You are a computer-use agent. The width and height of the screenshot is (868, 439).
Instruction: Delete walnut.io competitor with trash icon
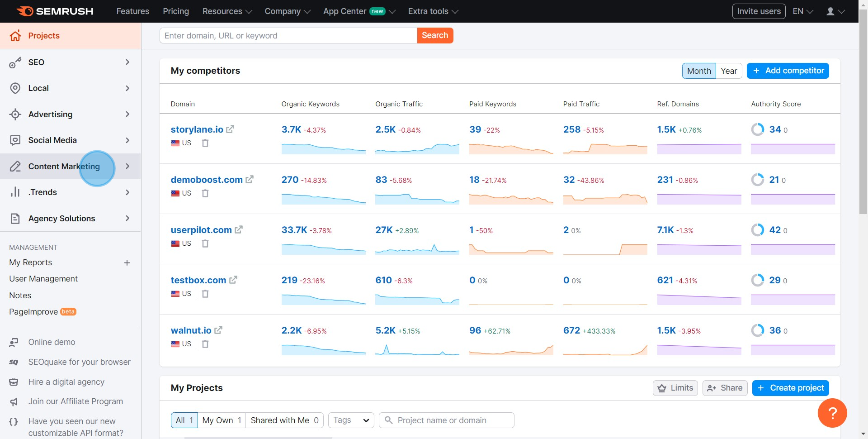205,344
